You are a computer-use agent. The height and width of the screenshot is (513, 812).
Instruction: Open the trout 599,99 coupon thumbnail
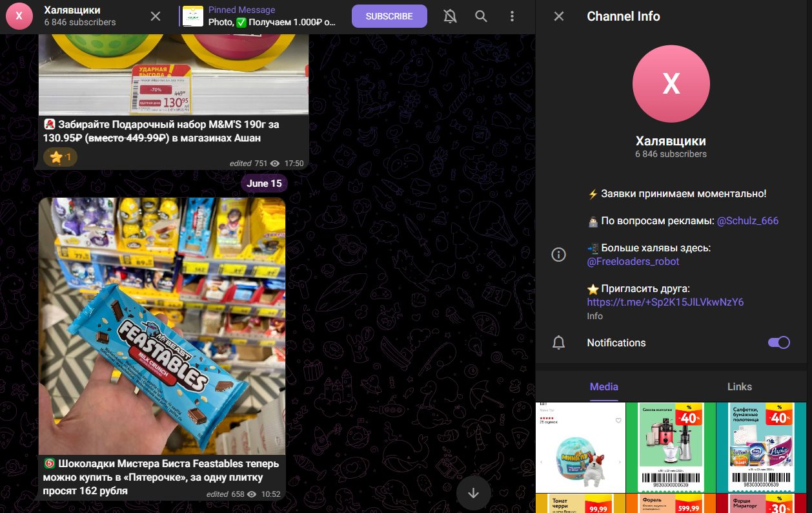[671, 503]
